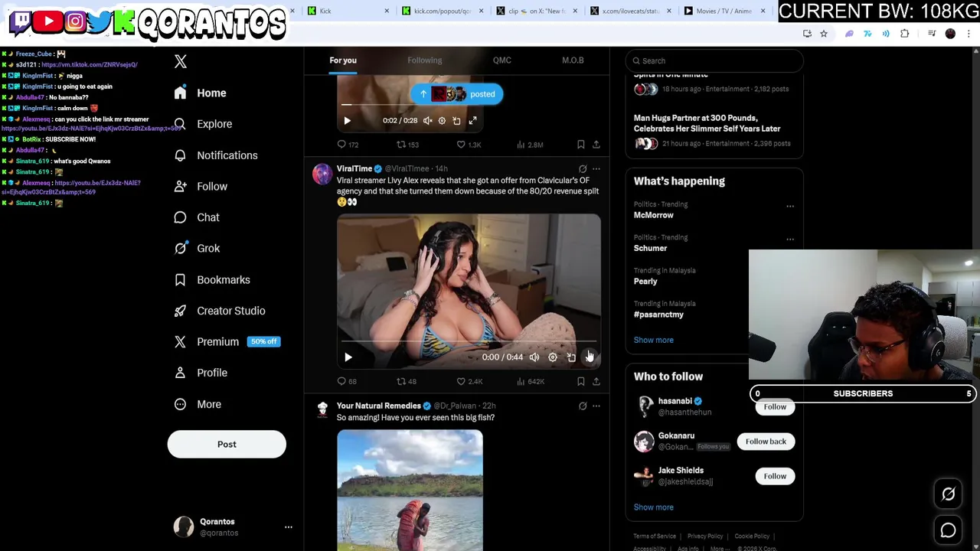Open Grok floating button
The height and width of the screenshot is (551, 980).
(x=948, y=494)
